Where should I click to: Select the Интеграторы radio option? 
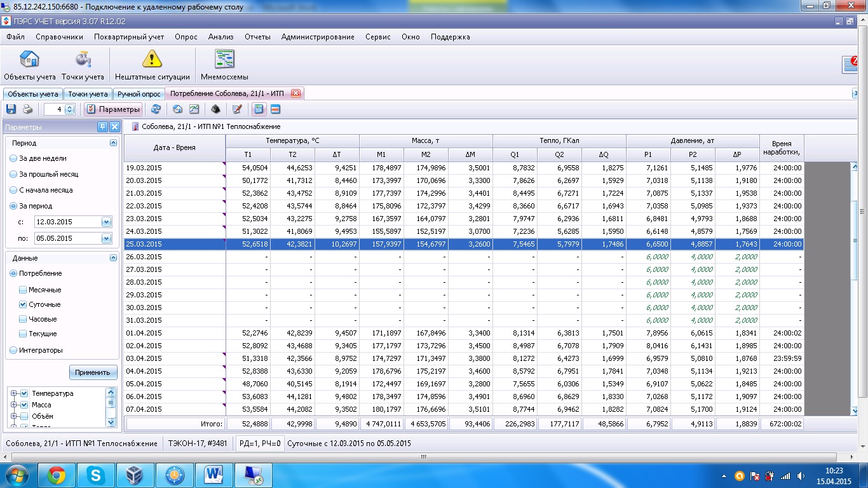click(36, 350)
